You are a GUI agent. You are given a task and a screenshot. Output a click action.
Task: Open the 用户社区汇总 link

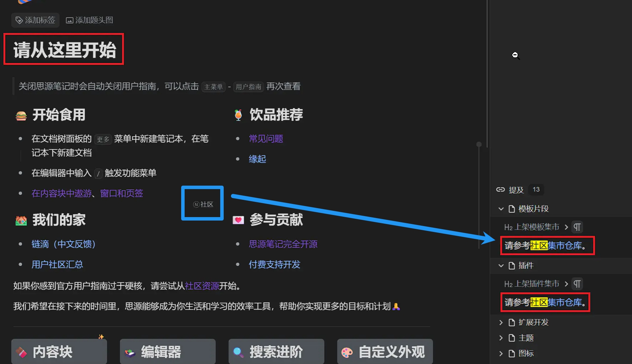pos(57,264)
